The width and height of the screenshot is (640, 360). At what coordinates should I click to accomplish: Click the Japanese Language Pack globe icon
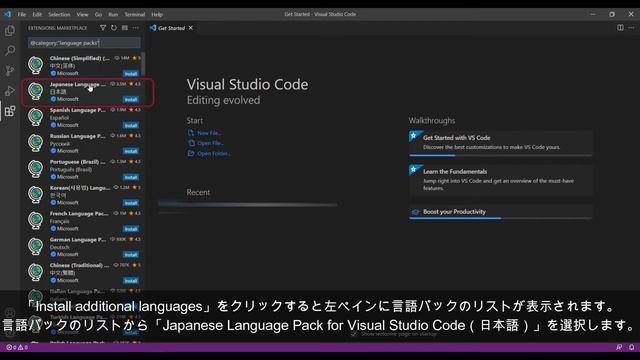[x=36, y=91]
